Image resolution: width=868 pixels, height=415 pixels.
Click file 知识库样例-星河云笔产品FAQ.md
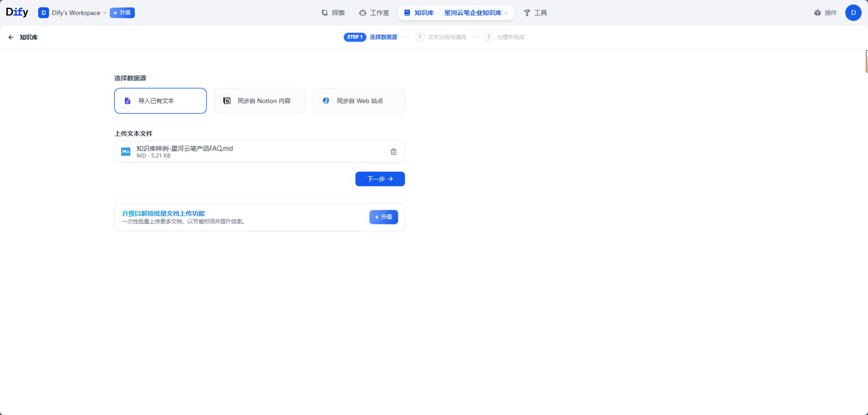pos(185,148)
